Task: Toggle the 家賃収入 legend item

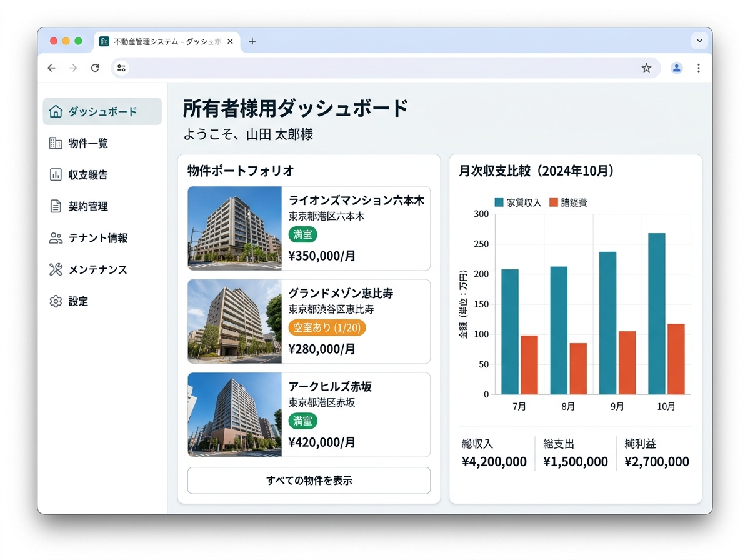Action: [x=517, y=202]
